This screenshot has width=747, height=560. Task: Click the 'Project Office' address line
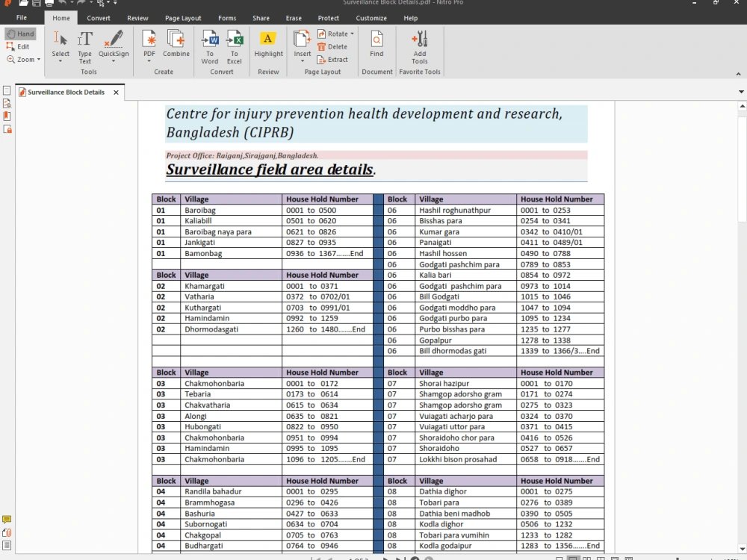[242, 156]
